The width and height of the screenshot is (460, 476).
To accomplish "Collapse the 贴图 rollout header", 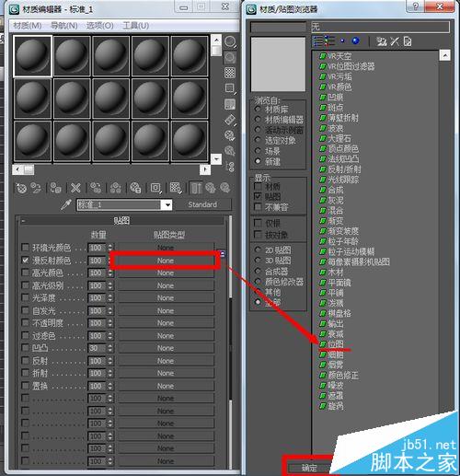I will click(x=121, y=220).
